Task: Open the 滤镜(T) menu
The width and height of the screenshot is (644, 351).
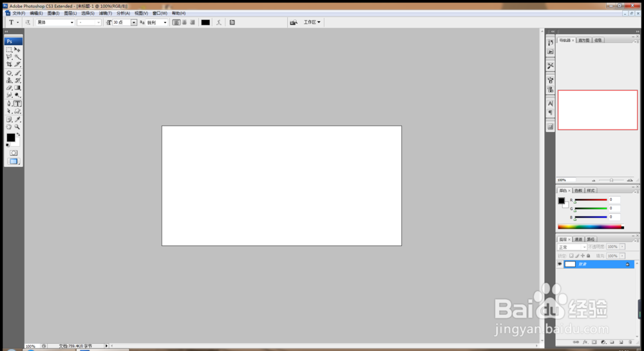Action: pyautogui.click(x=105, y=13)
